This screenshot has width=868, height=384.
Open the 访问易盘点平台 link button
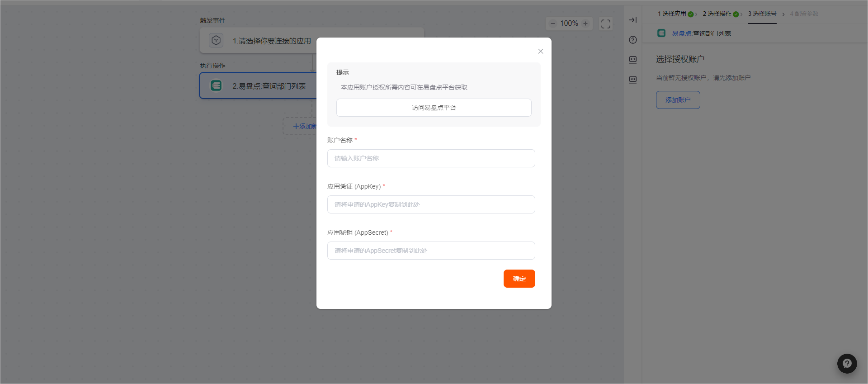[x=434, y=108]
